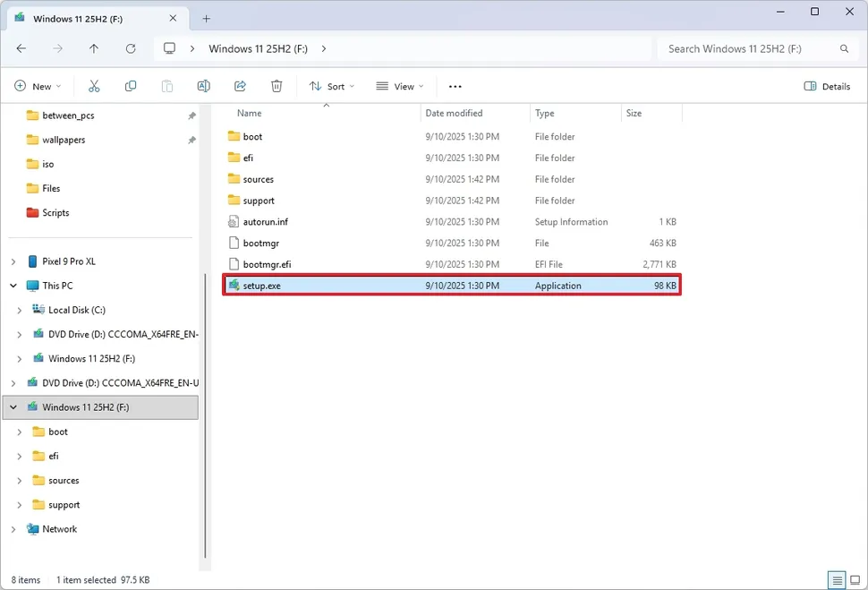Image resolution: width=868 pixels, height=590 pixels.
Task: Go up one folder level arrow
Action: pyautogui.click(x=94, y=48)
